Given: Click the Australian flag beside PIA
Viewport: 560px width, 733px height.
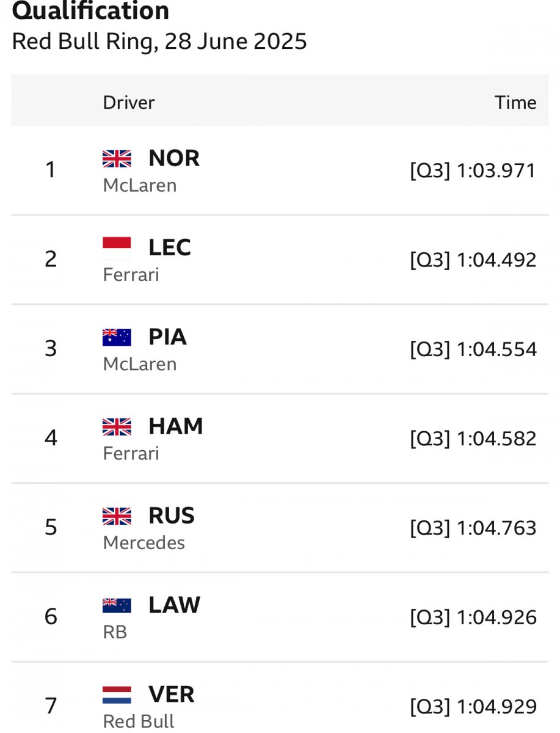Looking at the screenshot, I should pos(117,337).
